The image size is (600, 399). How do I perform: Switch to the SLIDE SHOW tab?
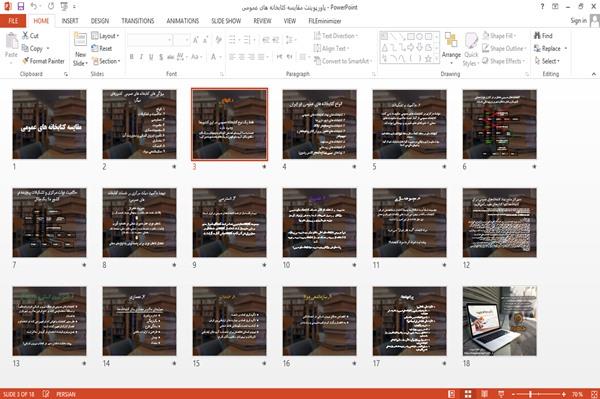coord(226,21)
